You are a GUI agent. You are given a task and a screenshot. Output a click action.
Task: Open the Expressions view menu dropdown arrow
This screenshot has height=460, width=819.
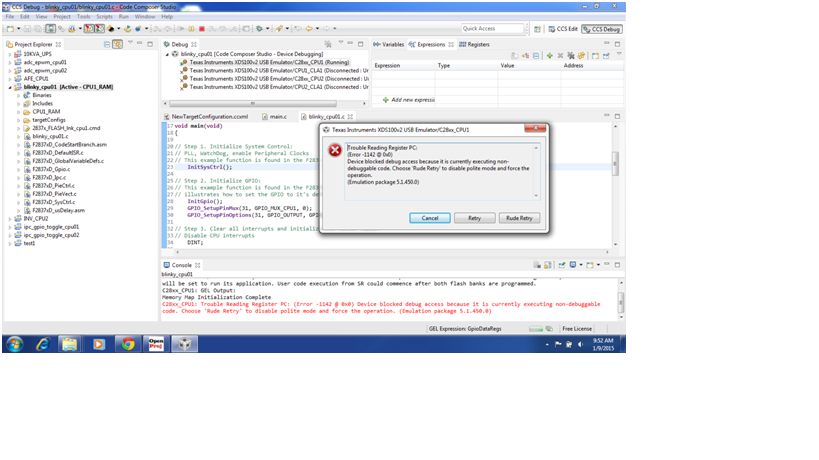click(619, 53)
